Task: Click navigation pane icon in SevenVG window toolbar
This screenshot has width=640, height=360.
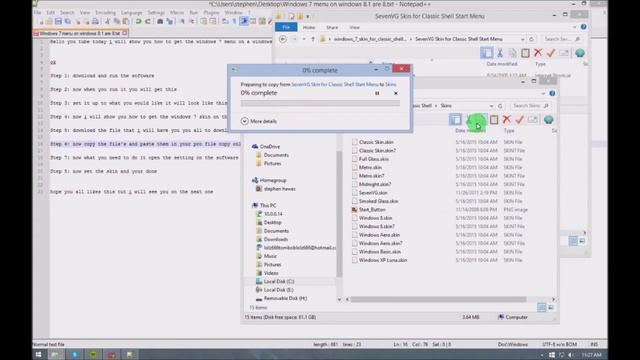Action: (x=486, y=53)
